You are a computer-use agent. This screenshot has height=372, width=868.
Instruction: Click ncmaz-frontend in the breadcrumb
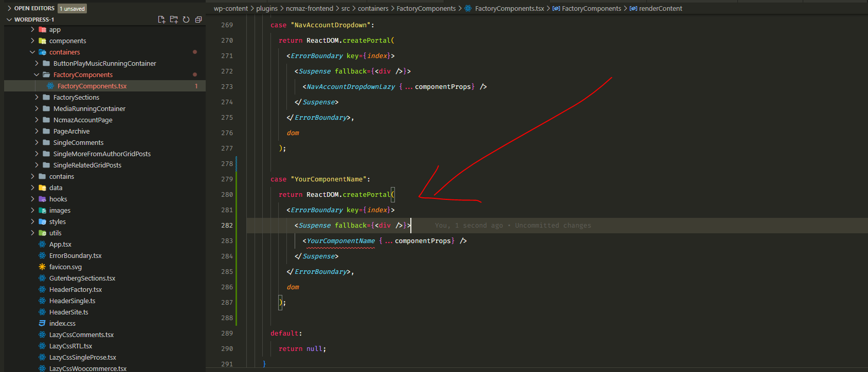[x=310, y=9]
